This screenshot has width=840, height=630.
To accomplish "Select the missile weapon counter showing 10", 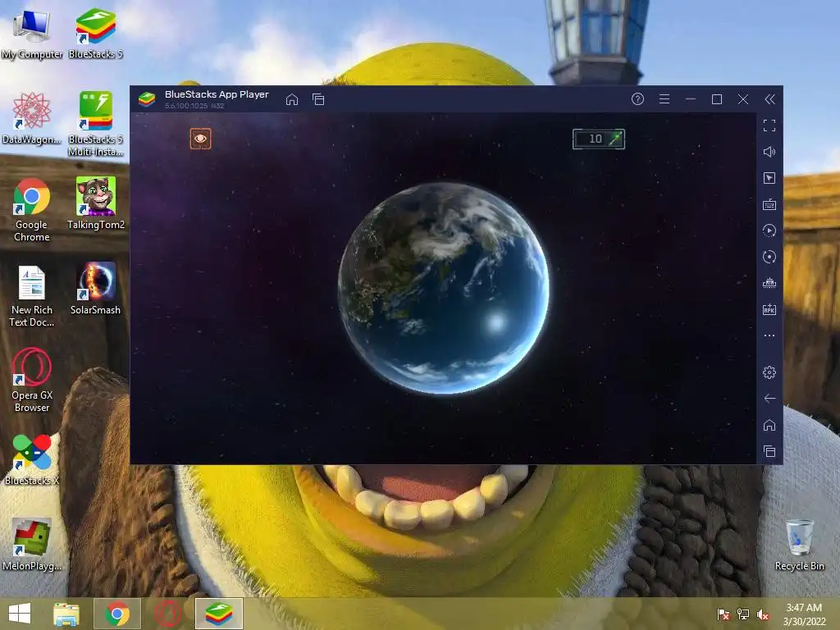I will tap(598, 139).
